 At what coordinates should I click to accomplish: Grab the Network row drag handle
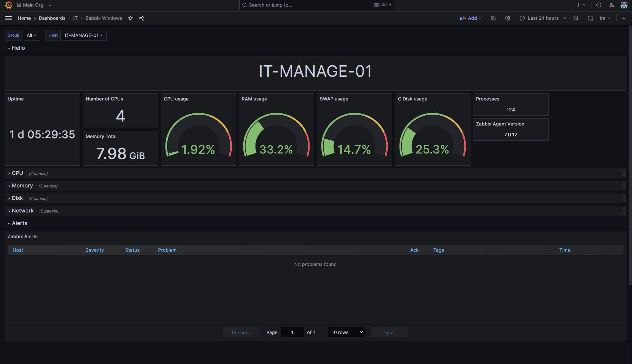point(624,211)
